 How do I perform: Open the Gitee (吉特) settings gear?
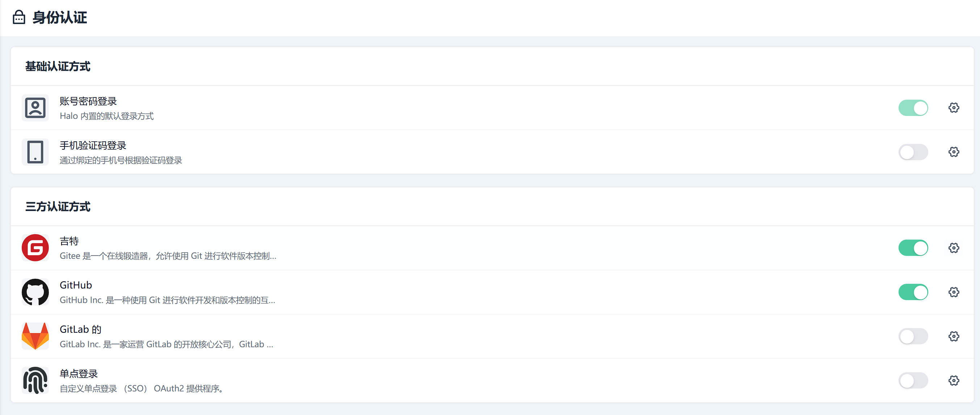pyautogui.click(x=953, y=248)
